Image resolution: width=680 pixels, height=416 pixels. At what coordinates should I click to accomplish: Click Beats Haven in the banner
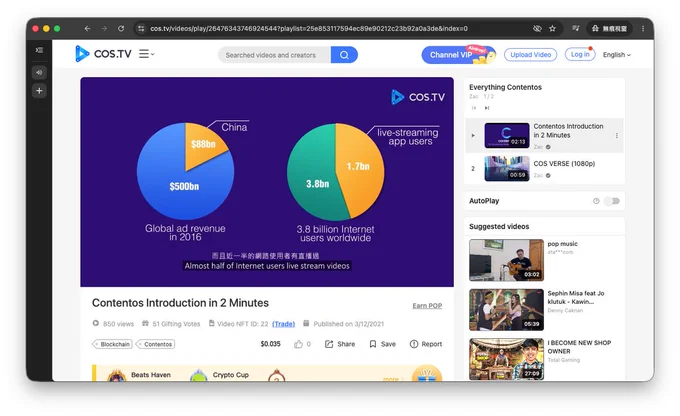click(x=150, y=375)
